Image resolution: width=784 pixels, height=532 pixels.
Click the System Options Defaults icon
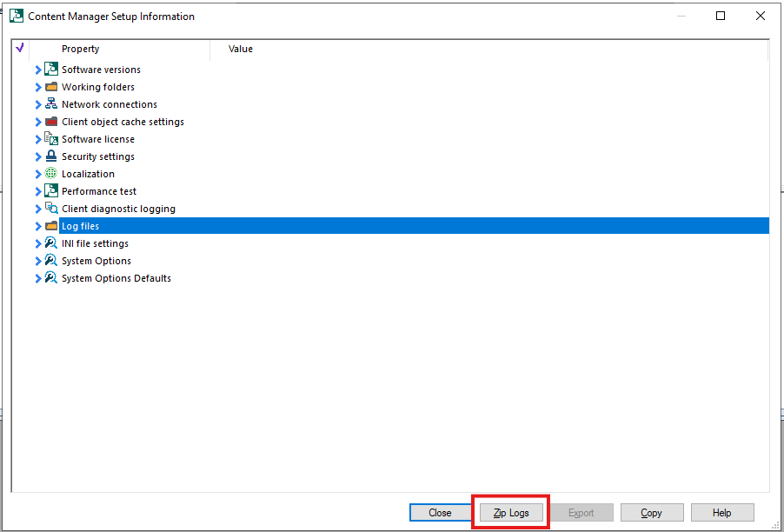tap(51, 278)
